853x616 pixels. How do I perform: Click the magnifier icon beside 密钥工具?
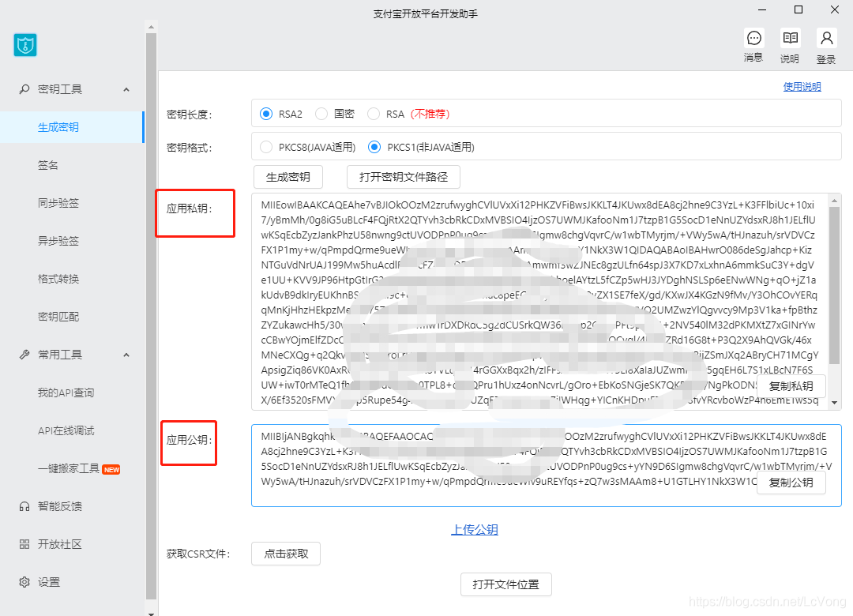pos(24,88)
